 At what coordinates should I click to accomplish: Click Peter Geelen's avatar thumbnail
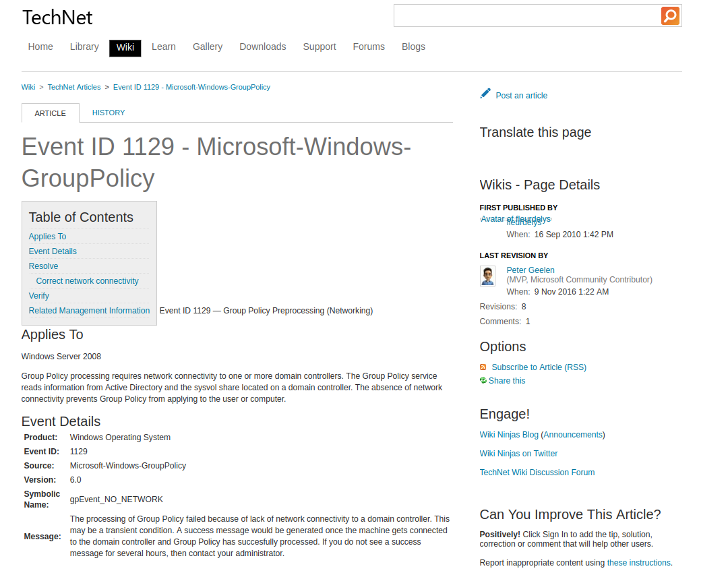click(487, 276)
